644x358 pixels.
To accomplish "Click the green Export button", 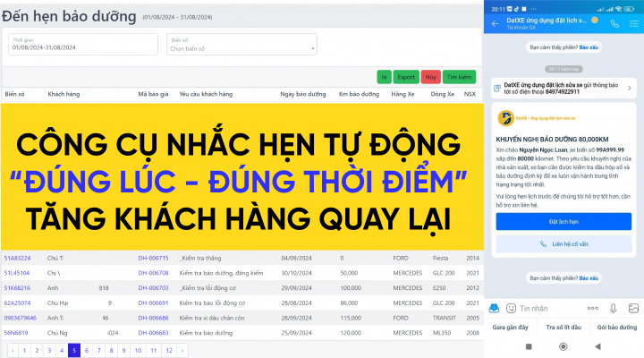I will 406,77.
